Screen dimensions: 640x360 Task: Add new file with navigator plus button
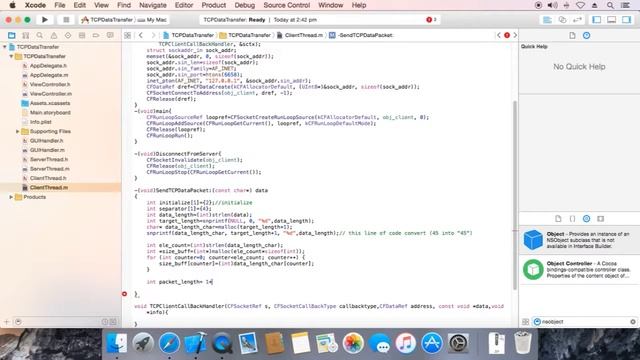click(x=7, y=322)
